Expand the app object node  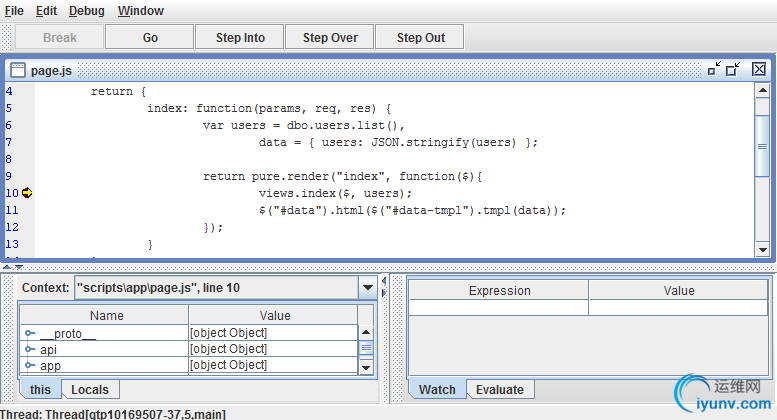30,365
